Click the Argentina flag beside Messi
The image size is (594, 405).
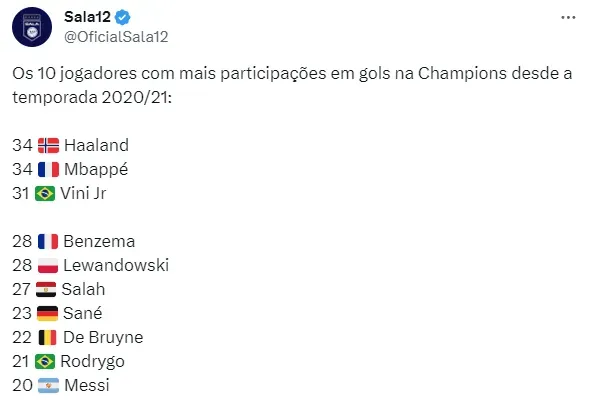[48, 386]
